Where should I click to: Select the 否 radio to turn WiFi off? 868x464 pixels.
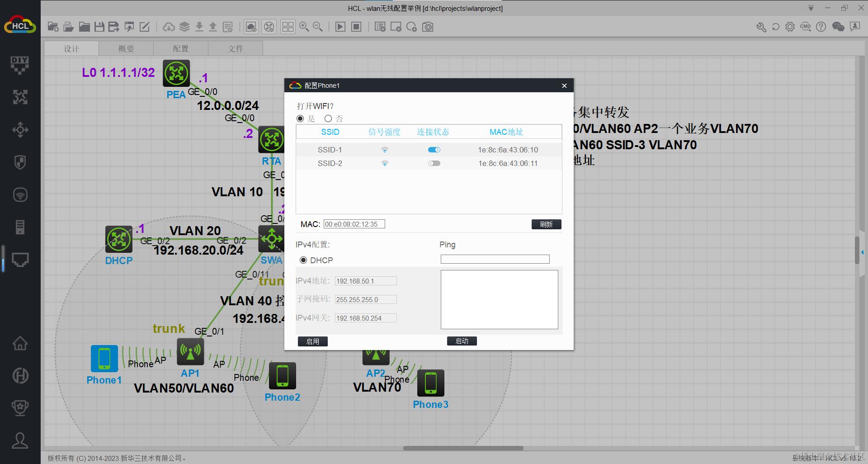[x=328, y=118]
